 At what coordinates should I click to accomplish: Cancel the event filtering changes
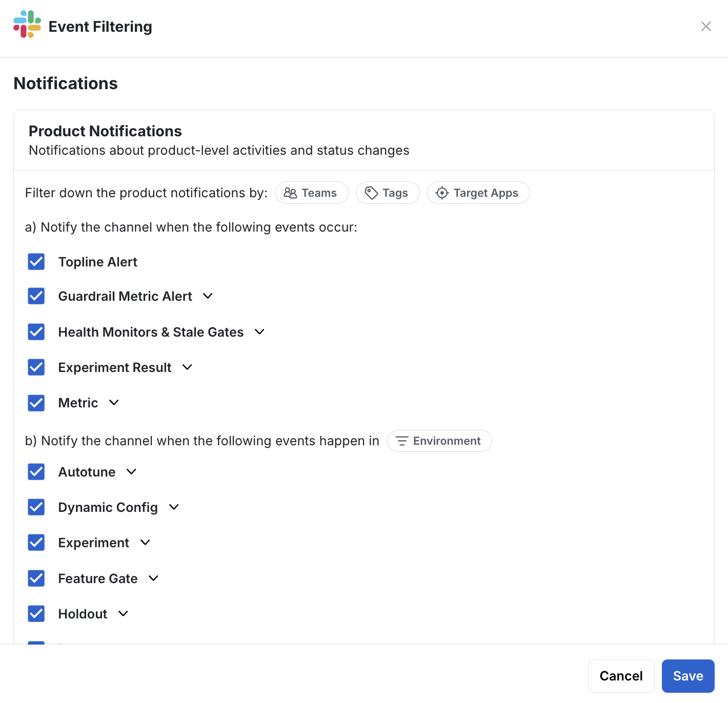(x=621, y=676)
